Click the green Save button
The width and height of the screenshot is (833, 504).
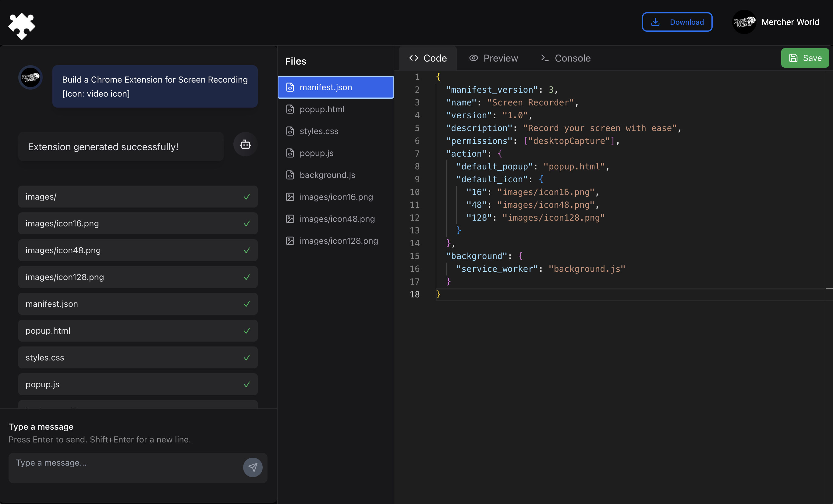(805, 58)
